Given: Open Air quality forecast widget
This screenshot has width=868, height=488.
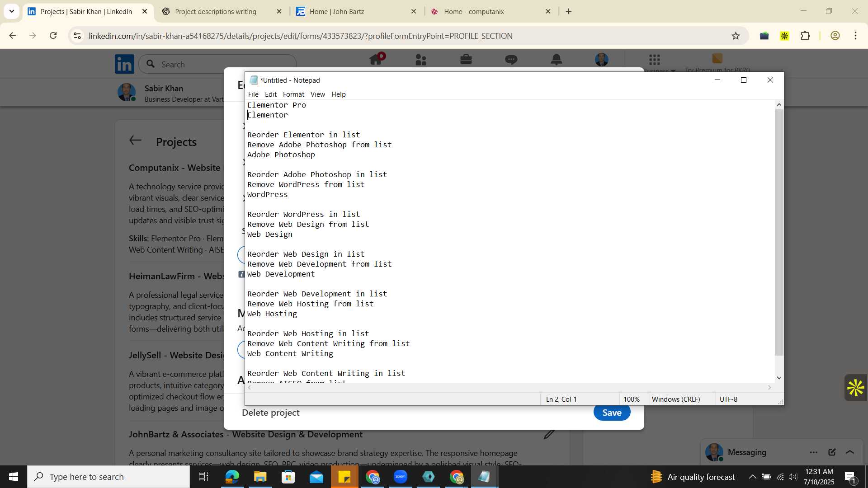Looking at the screenshot, I should point(693,477).
